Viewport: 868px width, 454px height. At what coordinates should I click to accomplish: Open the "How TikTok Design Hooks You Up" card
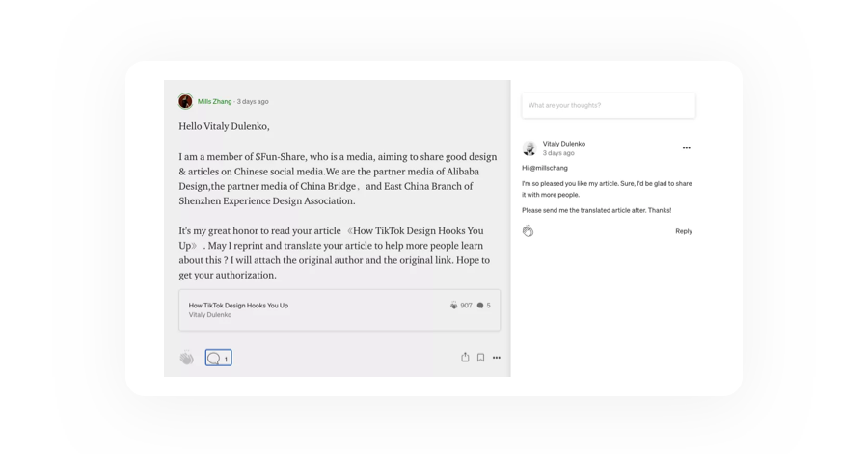338,309
